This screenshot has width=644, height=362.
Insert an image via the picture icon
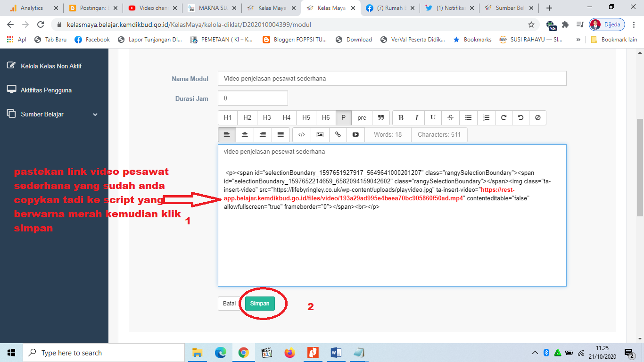320,135
